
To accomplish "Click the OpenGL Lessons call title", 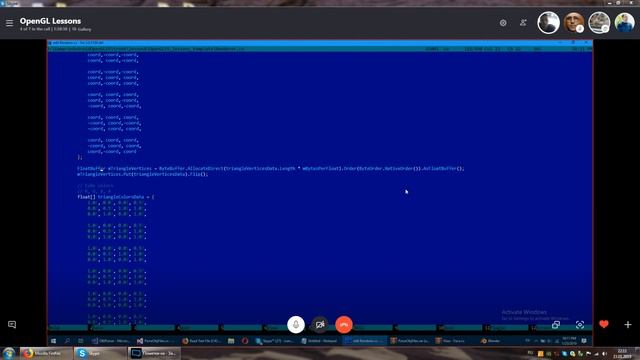I will click(50, 21).
